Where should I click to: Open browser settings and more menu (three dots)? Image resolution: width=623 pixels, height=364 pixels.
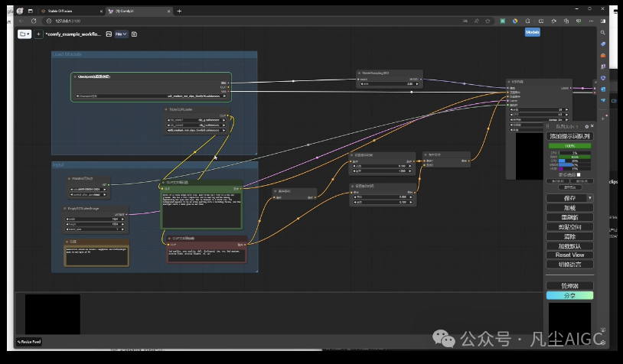(591, 21)
